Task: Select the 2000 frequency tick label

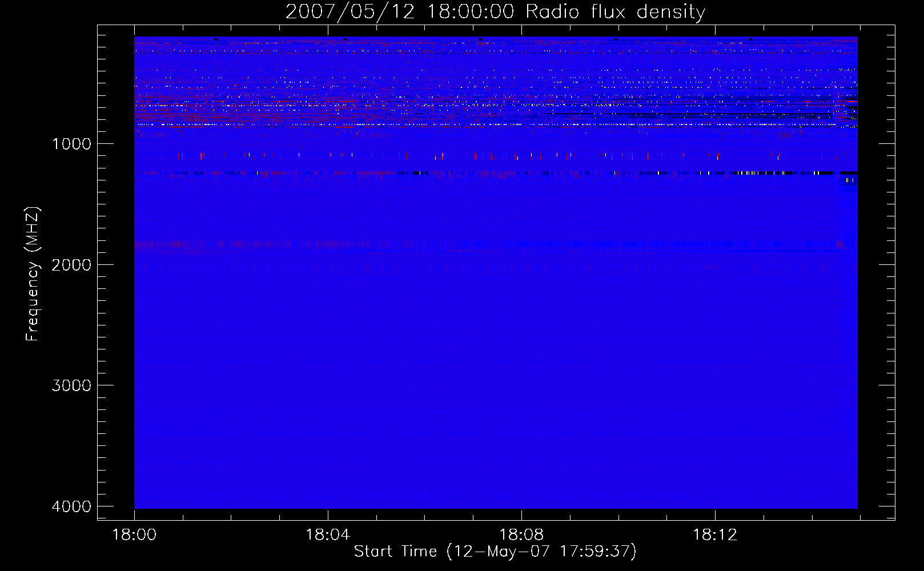Action: [x=71, y=265]
